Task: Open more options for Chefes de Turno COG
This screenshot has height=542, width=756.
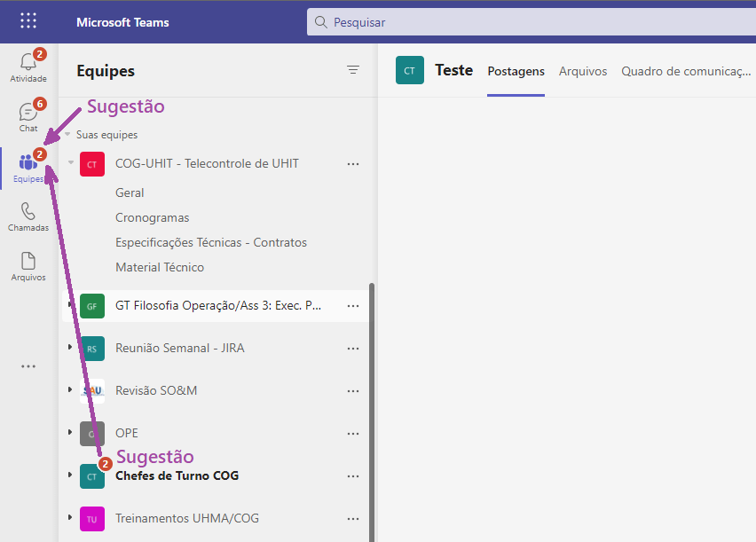Action: click(x=353, y=476)
